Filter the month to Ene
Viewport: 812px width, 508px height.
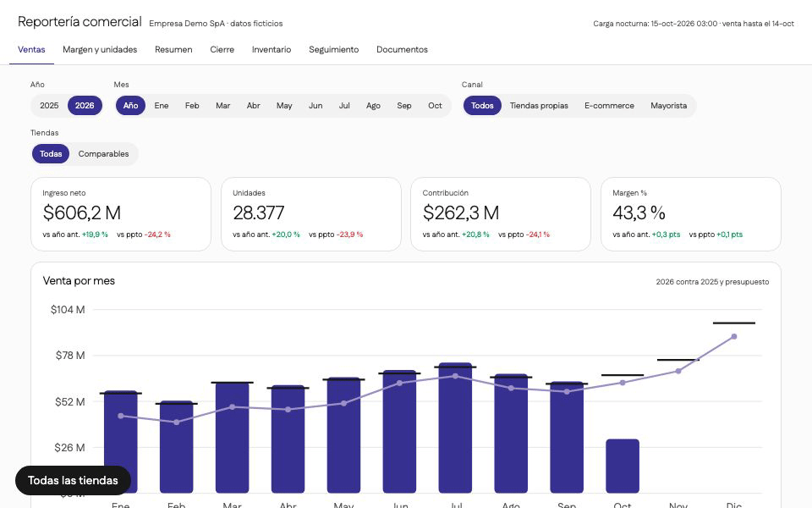point(162,106)
